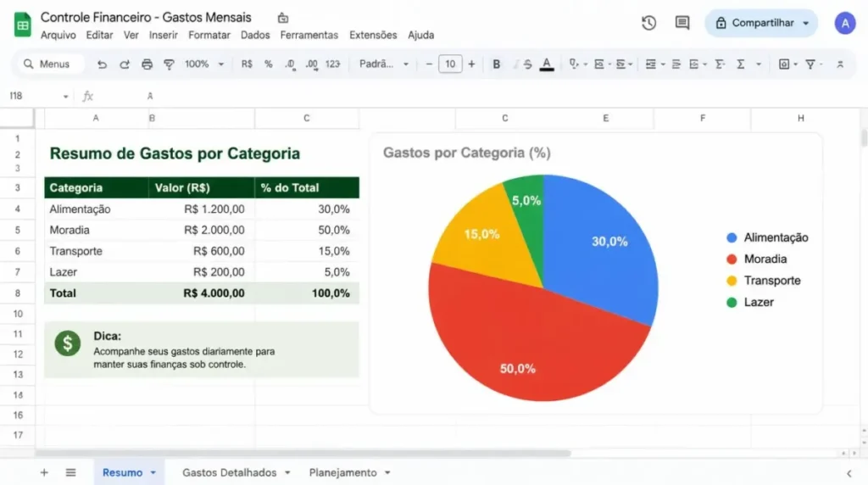Open the Inserir menu

pos(164,35)
